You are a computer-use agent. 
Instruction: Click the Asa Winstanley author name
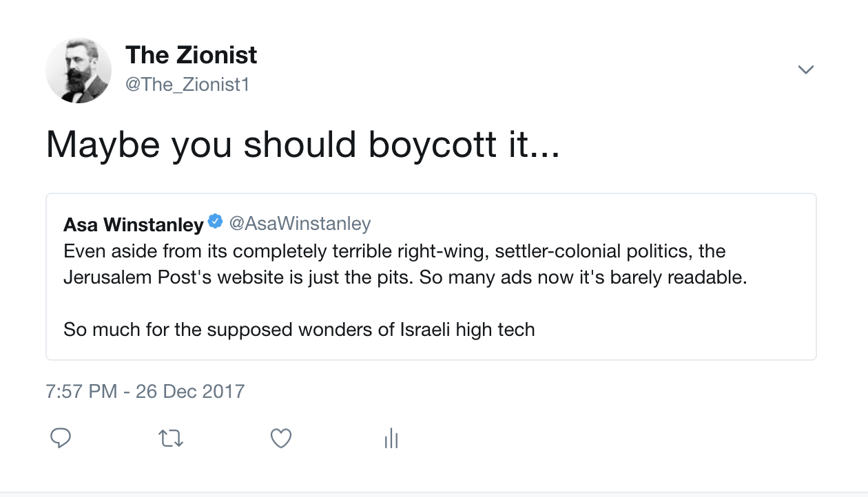click(134, 224)
